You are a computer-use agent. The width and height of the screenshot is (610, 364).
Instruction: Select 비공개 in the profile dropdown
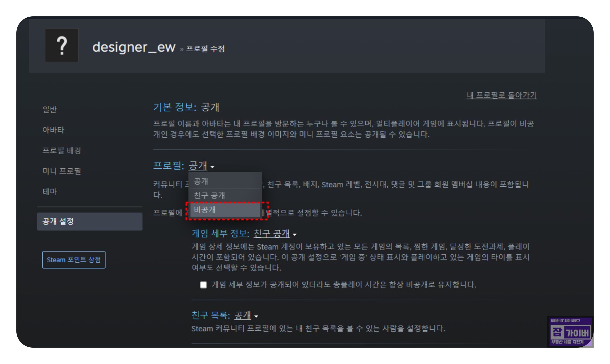pos(225,210)
